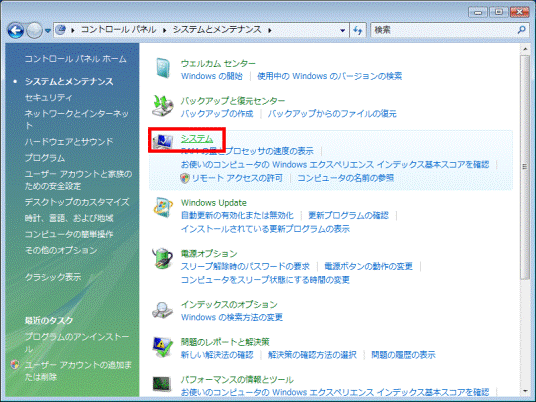Screen dimensions: 536x402
Task: Click the shield icon beside リモート アクセスの許可
Action: pyautogui.click(x=185, y=178)
